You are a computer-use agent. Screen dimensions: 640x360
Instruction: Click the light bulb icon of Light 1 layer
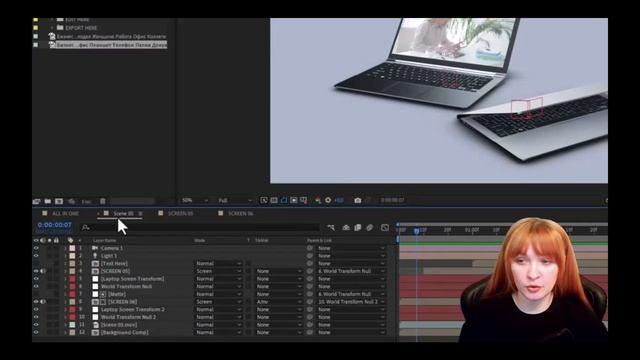coord(95,256)
